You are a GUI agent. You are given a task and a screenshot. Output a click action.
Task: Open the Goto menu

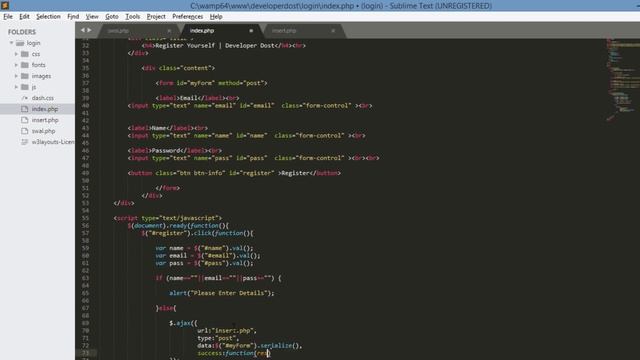click(x=111, y=16)
